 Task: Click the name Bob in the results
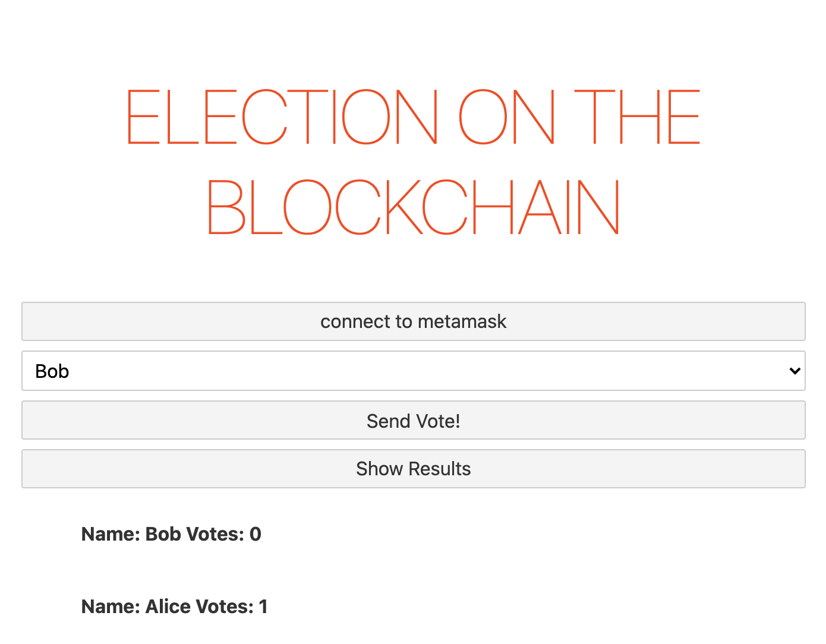click(163, 534)
